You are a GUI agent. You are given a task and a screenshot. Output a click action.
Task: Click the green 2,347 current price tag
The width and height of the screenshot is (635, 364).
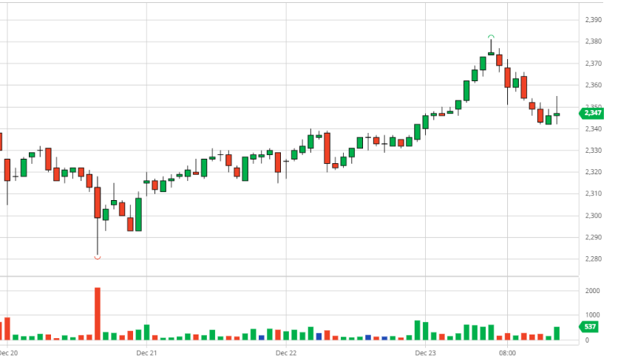pos(591,113)
